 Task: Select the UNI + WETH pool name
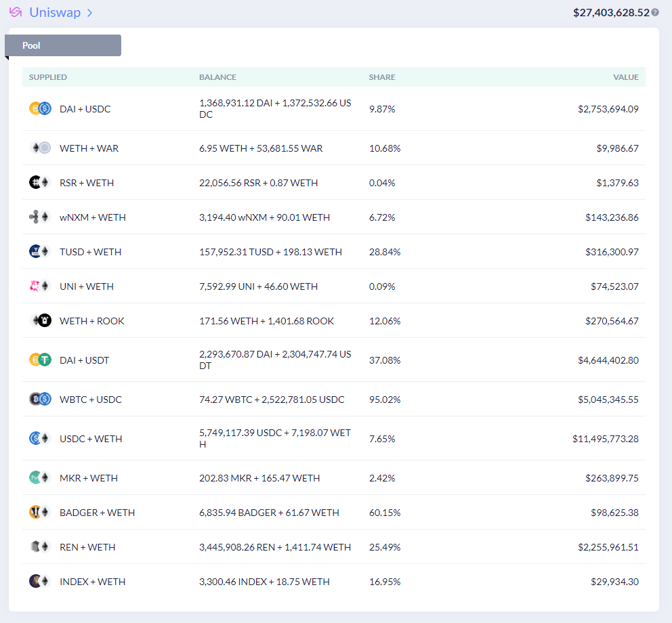87,286
